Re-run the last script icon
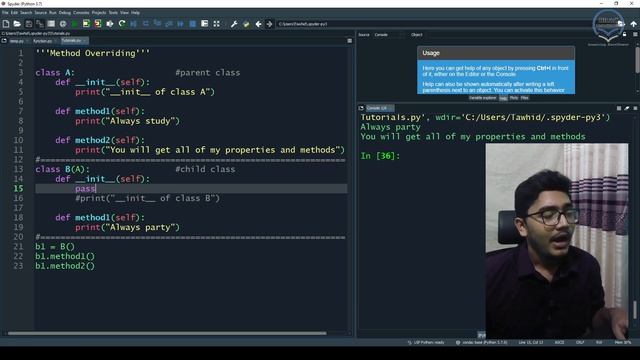640x360 pixels. pyautogui.click(x=122, y=24)
